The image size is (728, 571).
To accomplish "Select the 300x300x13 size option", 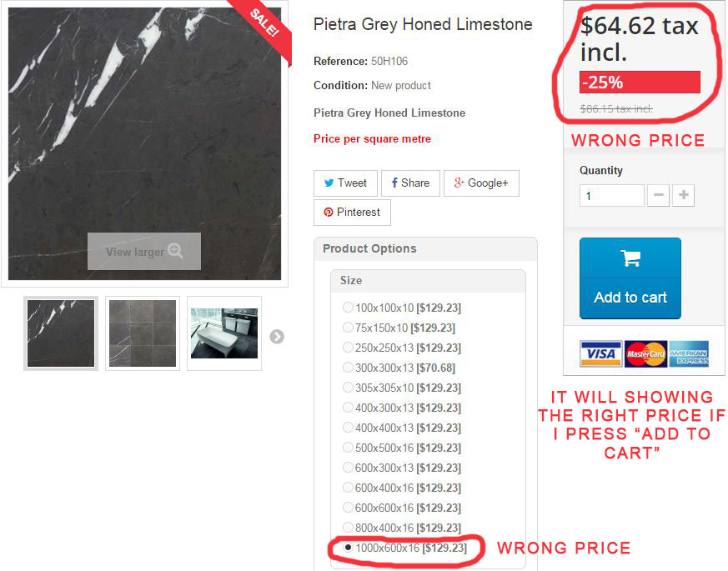I will tap(348, 368).
